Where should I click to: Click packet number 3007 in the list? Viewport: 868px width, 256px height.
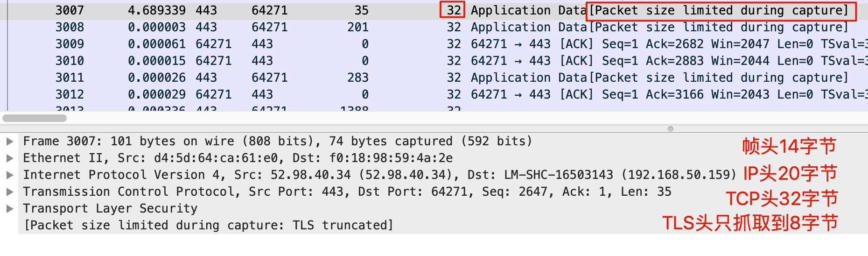(70, 10)
